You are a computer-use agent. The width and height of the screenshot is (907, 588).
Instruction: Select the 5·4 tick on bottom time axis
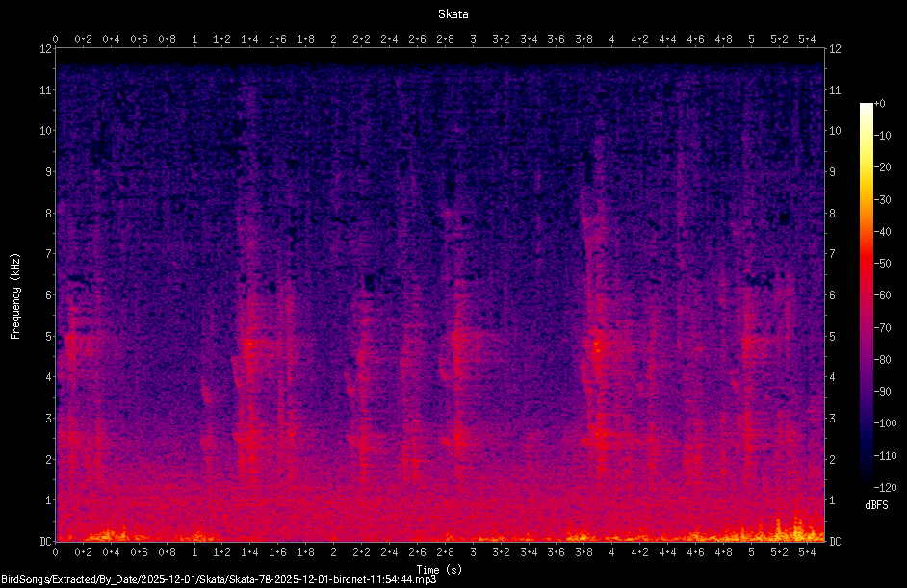click(807, 551)
